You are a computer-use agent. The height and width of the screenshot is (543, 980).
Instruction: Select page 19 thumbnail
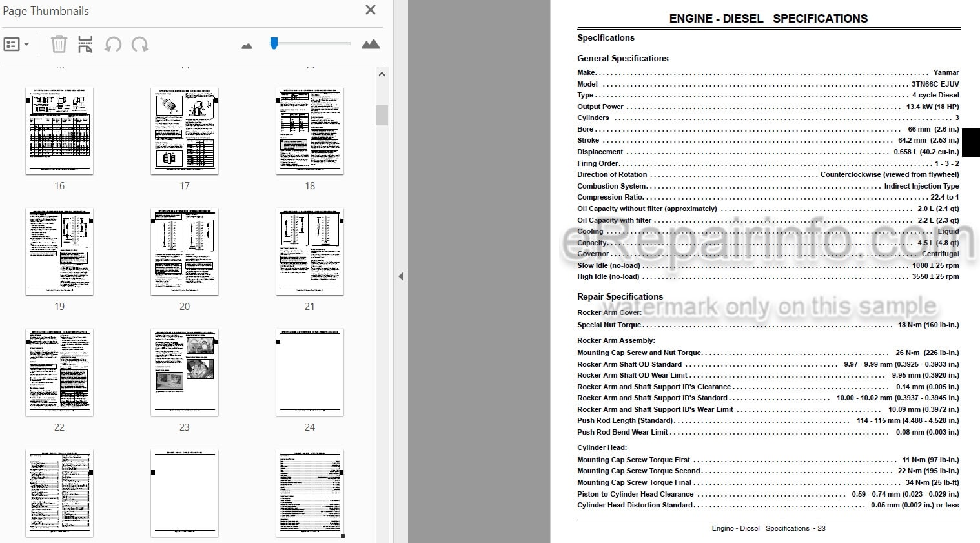pyautogui.click(x=59, y=252)
